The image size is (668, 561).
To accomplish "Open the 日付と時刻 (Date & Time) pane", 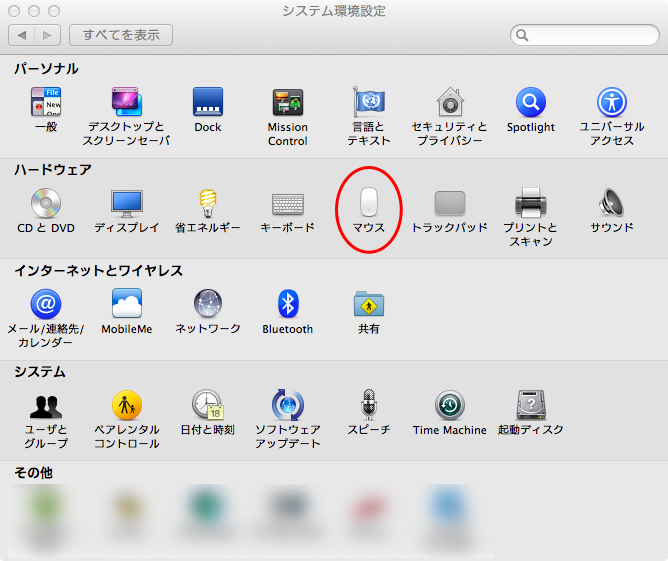I will 208,406.
